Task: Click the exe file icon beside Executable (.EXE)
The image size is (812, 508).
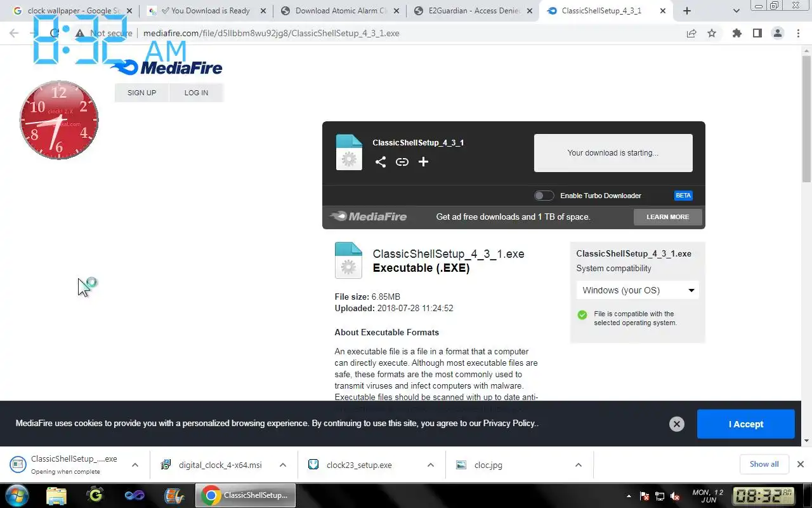Action: tap(348, 260)
